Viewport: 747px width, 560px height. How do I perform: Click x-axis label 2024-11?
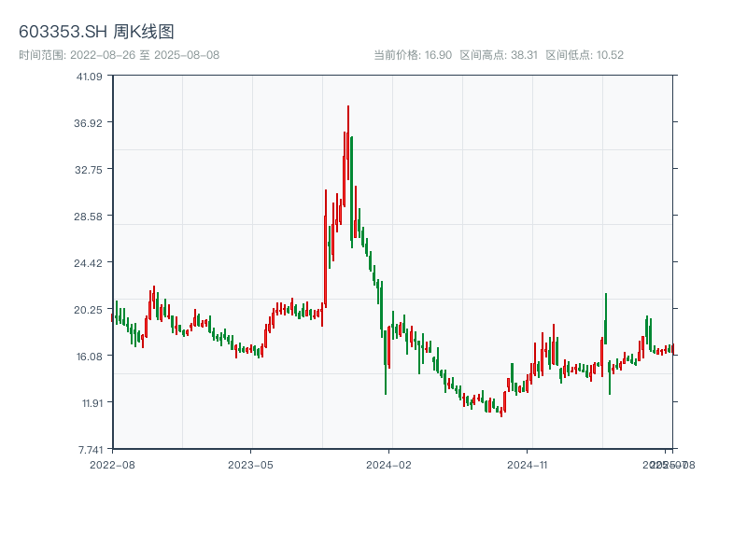pos(527,465)
